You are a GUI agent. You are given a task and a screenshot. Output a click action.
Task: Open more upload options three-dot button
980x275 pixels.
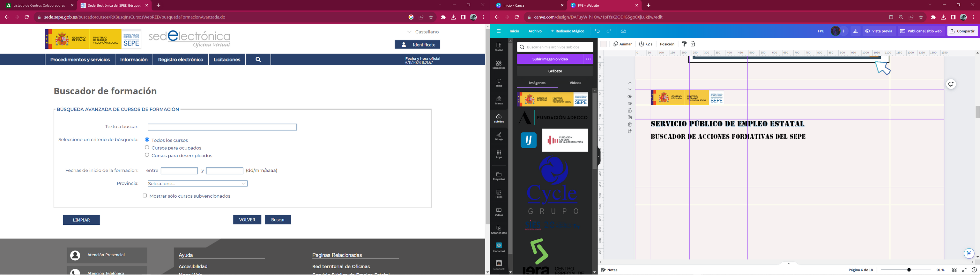[x=588, y=59]
